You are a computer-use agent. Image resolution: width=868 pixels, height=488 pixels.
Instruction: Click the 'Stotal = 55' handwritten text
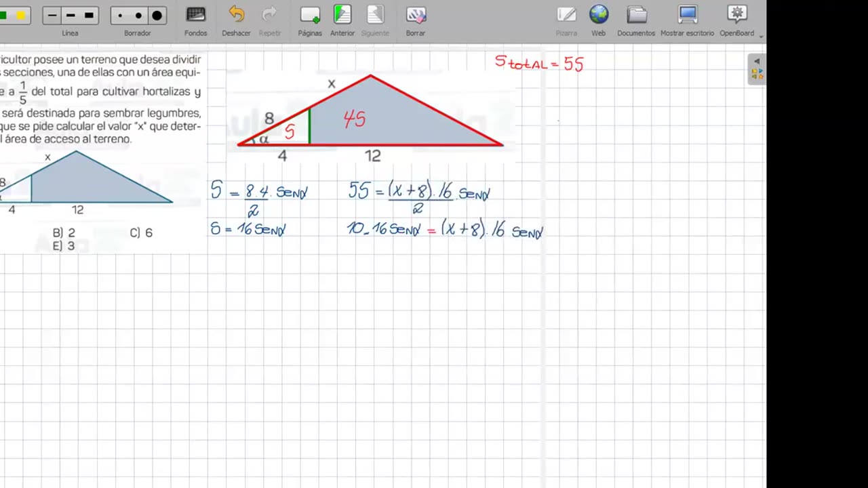click(539, 64)
